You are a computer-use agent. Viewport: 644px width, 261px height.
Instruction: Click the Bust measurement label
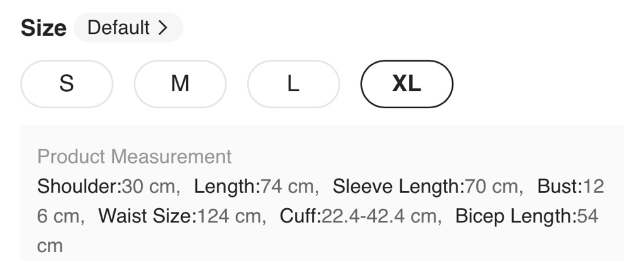point(560,187)
